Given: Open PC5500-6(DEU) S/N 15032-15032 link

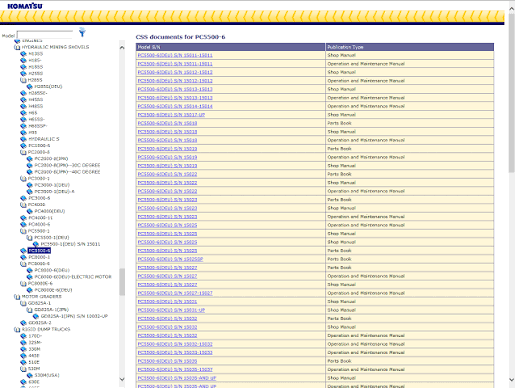Looking at the screenshot, I should (x=175, y=344).
